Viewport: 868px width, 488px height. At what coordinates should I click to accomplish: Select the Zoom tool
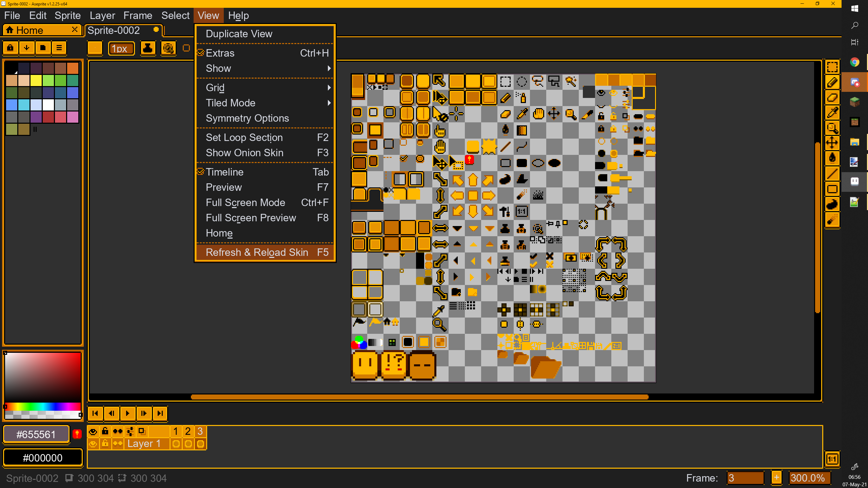point(832,128)
